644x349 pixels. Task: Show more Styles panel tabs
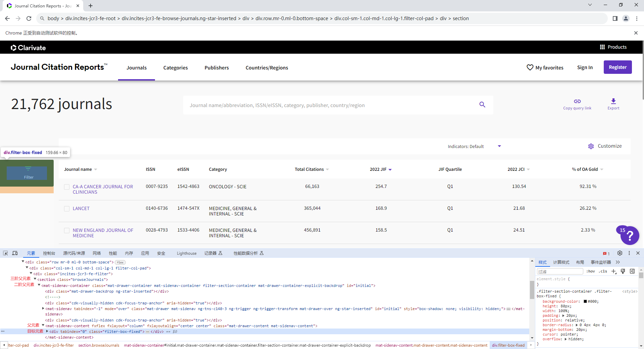coord(618,262)
